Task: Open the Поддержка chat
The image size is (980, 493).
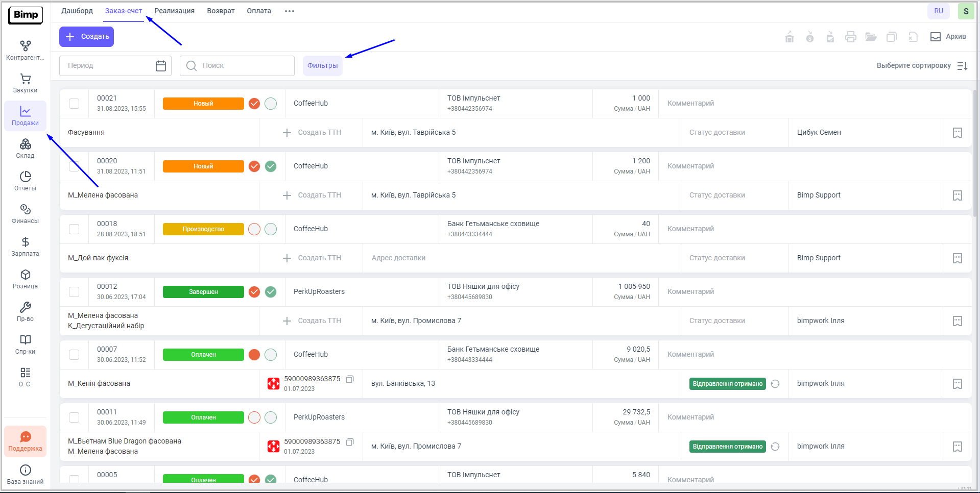Action: coord(25,441)
